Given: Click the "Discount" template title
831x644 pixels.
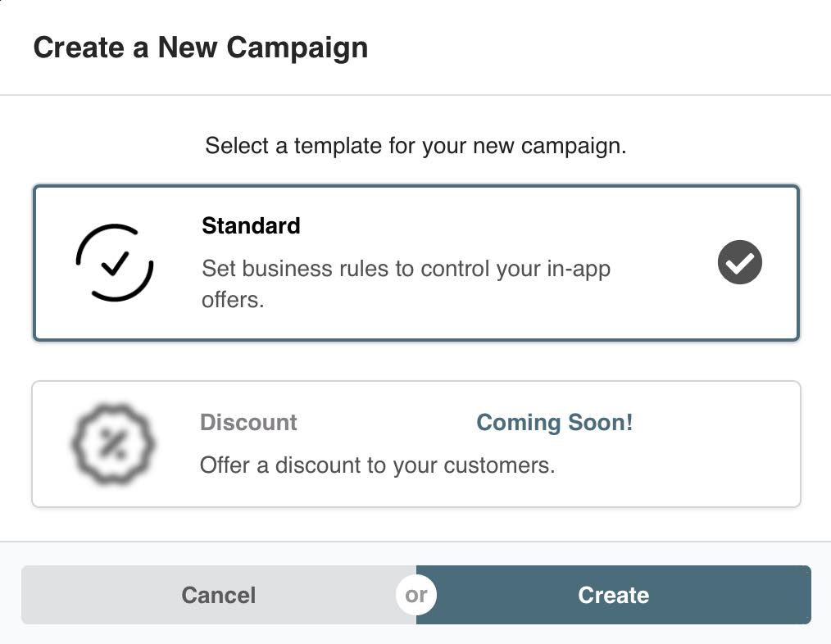Looking at the screenshot, I should 248,423.
